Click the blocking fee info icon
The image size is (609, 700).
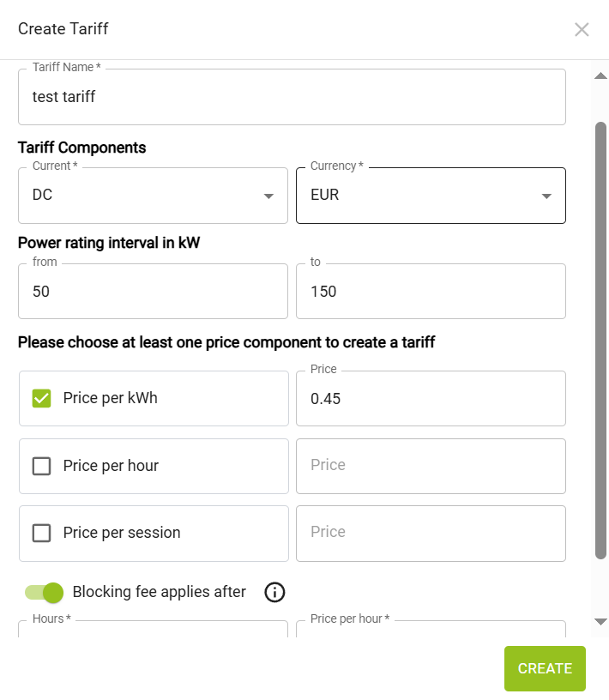coord(274,593)
